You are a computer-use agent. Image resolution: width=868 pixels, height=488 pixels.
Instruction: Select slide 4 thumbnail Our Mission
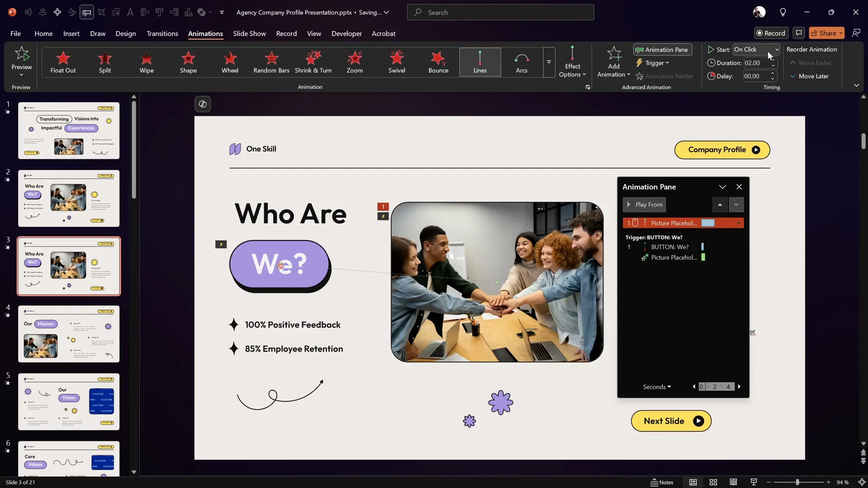69,334
